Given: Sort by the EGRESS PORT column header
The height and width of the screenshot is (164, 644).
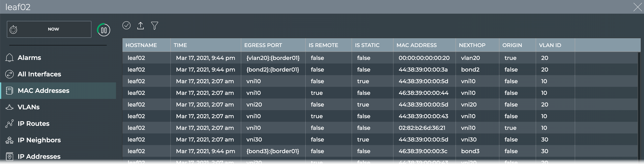Looking at the screenshot, I should click(263, 45).
